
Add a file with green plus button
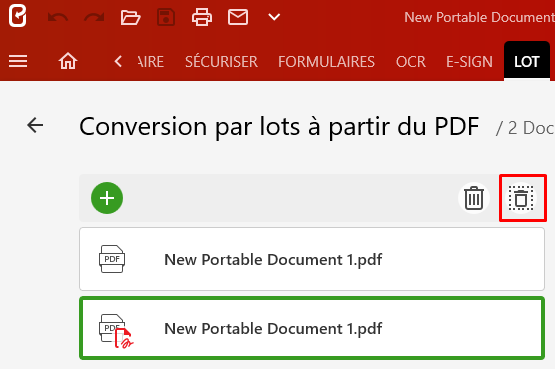pyautogui.click(x=107, y=198)
